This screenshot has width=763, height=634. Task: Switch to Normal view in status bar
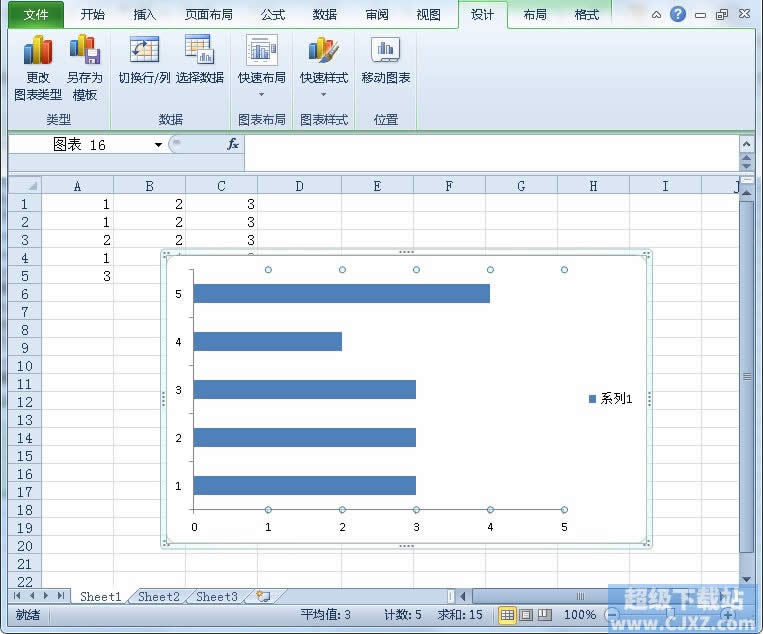(x=507, y=614)
